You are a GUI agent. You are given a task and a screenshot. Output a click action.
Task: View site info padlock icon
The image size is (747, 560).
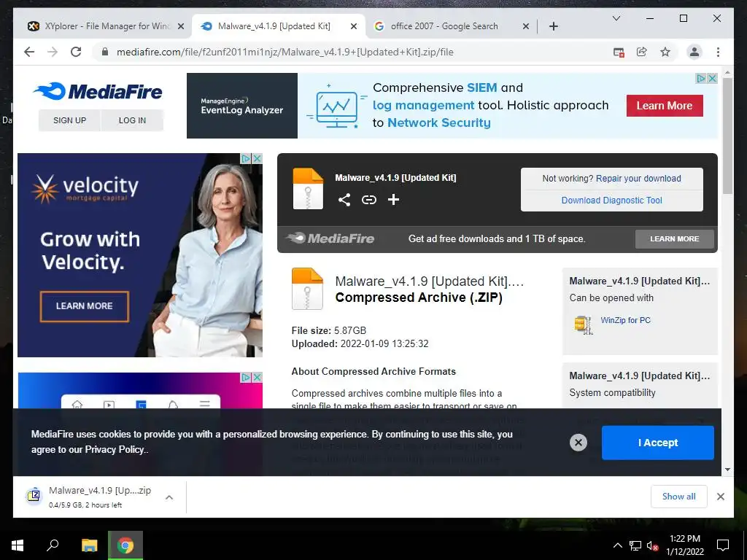[105, 52]
